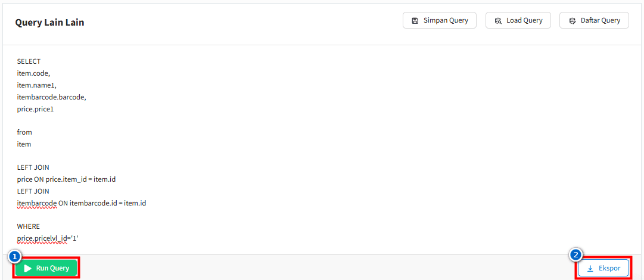
Task: Click the floppy disk icon on Simpan Query
Action: point(415,20)
